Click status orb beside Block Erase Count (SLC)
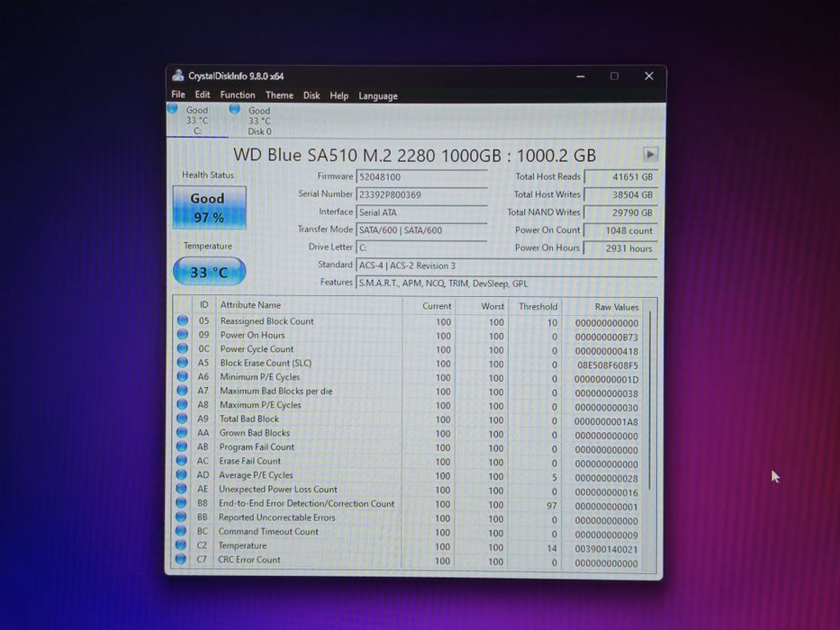 183,362
